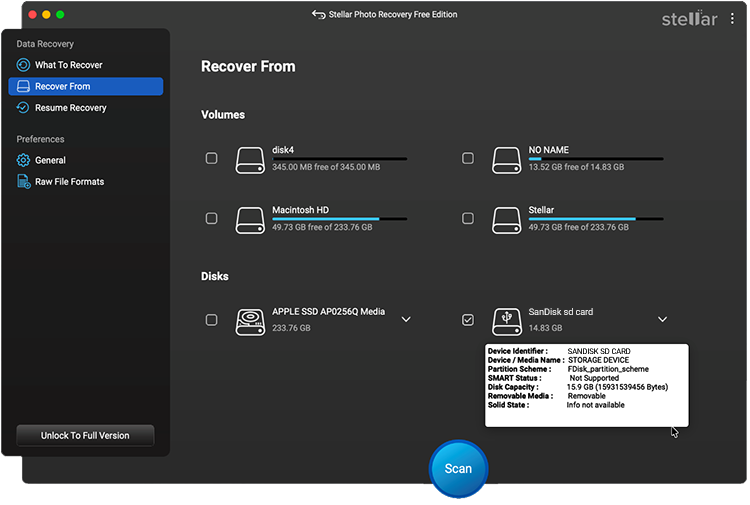Click the Stellar volume usage bar

596,219
